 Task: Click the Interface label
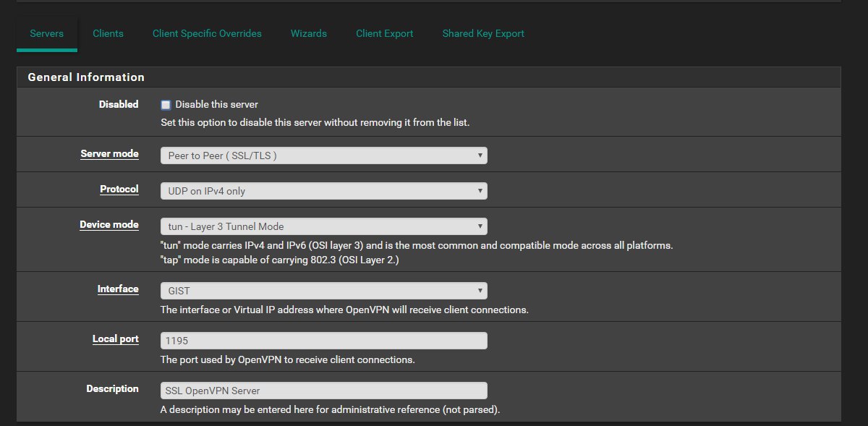coord(118,289)
